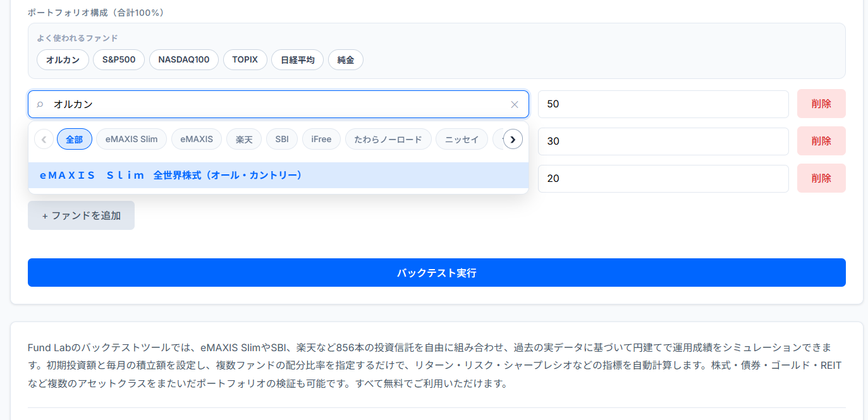Click the allocation field showing 20
This screenshot has width=868, height=420.
coord(663,178)
